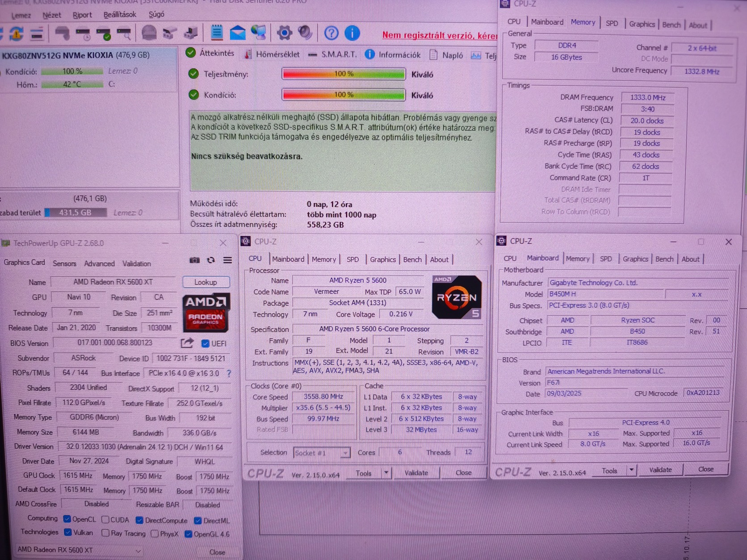Open the GPU-Z hamburger menu
747x560 pixels.
(x=227, y=260)
